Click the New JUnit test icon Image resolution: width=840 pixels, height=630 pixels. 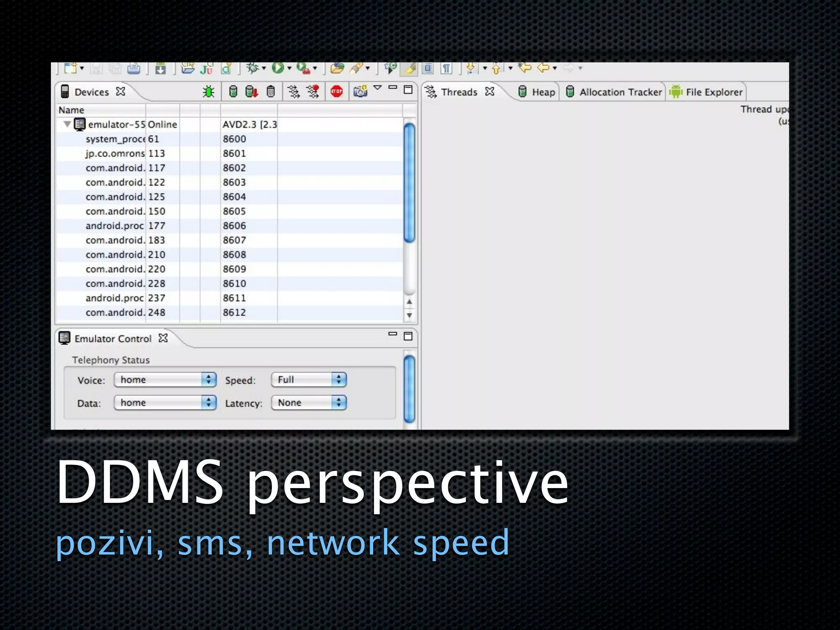[x=207, y=68]
